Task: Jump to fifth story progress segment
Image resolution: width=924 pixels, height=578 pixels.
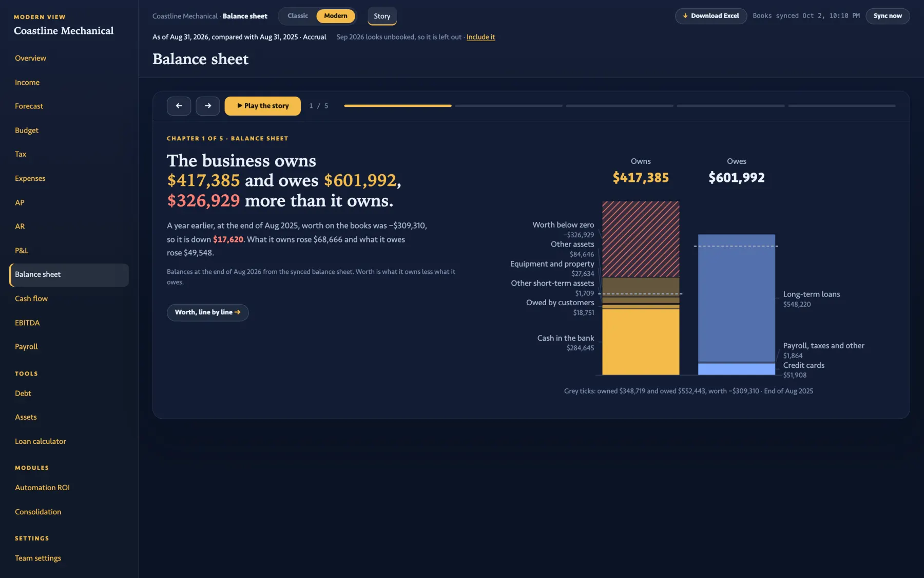Action: (842, 106)
